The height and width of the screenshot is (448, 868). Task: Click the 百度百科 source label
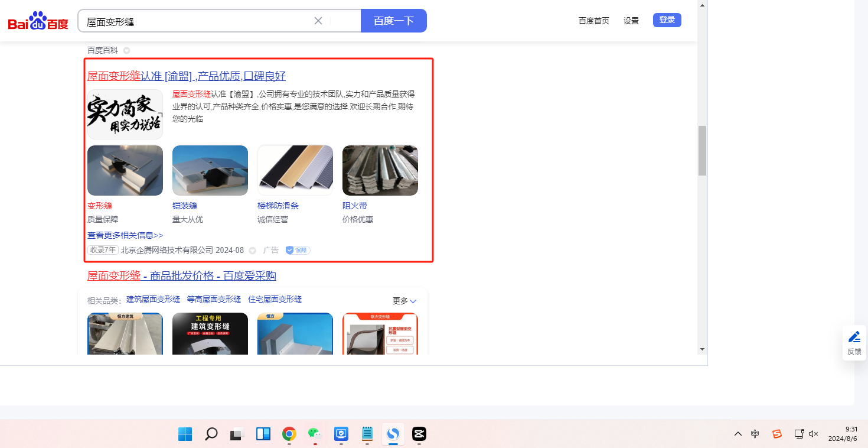103,51
